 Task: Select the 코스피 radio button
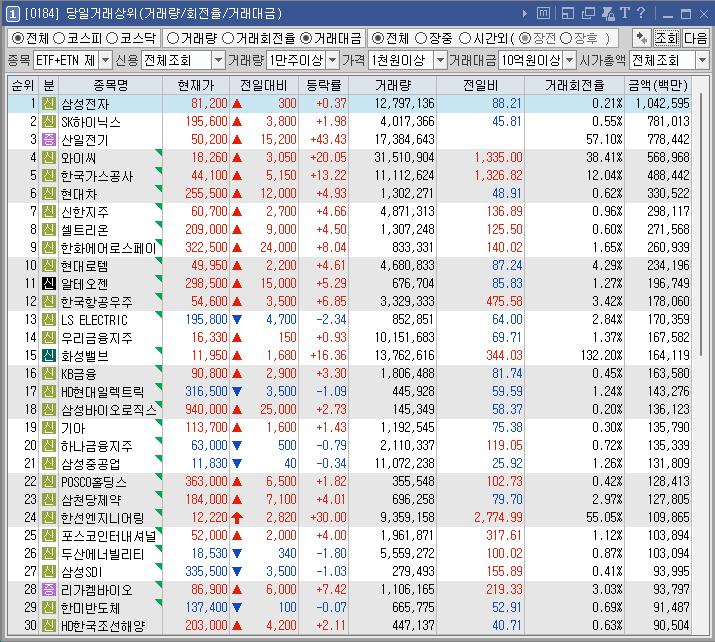click(59, 38)
